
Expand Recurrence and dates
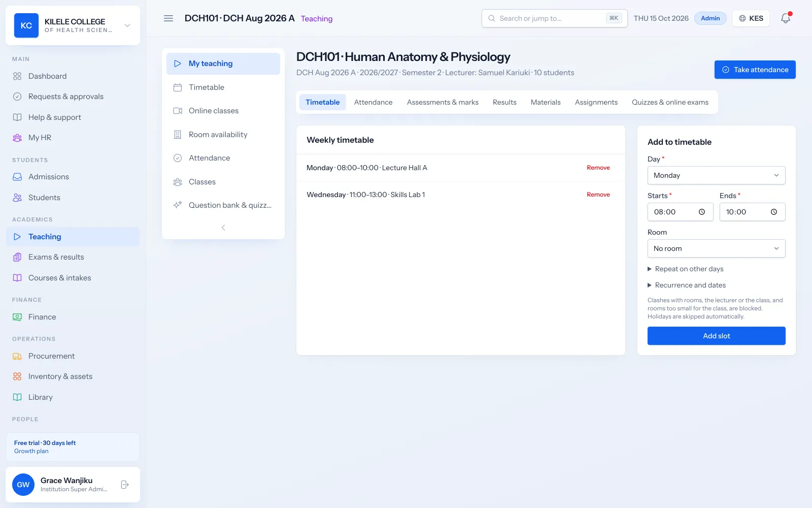coord(687,285)
